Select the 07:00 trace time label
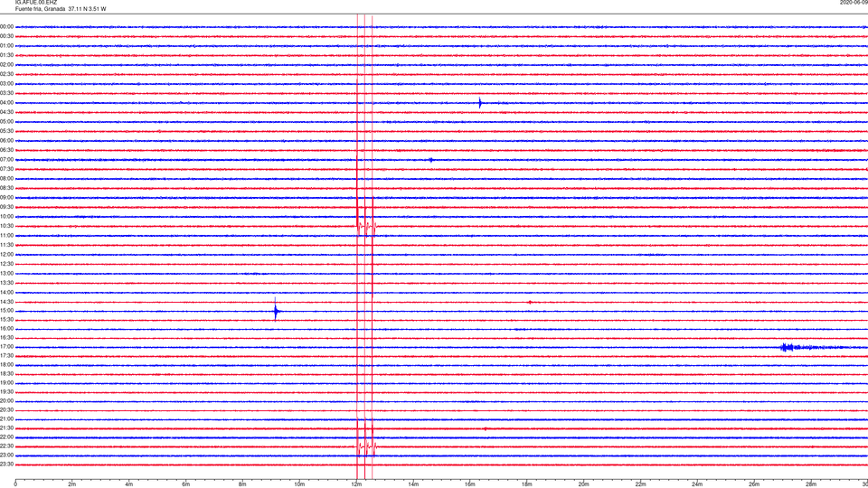 pos(6,159)
